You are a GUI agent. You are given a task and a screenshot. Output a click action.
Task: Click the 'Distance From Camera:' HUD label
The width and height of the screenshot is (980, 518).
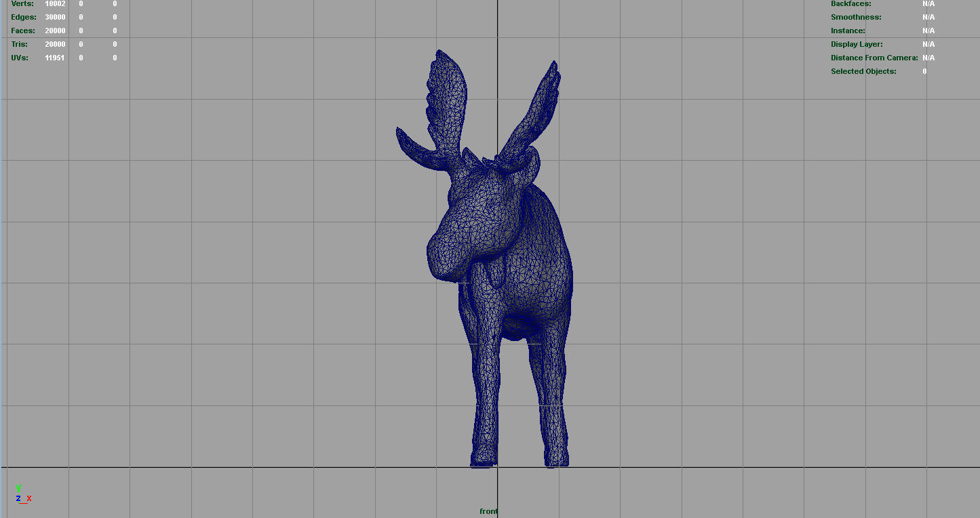(874, 58)
